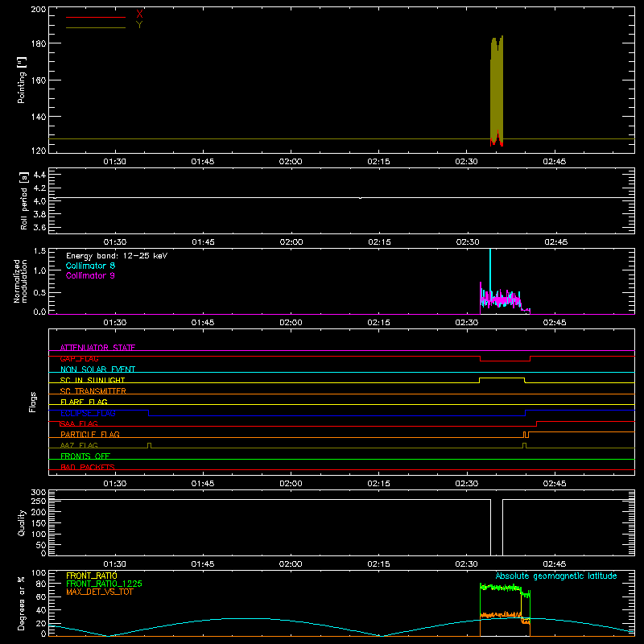This screenshot has width=644, height=644.
Task: Click the 'Flags' axis title
Action: click(x=32, y=402)
